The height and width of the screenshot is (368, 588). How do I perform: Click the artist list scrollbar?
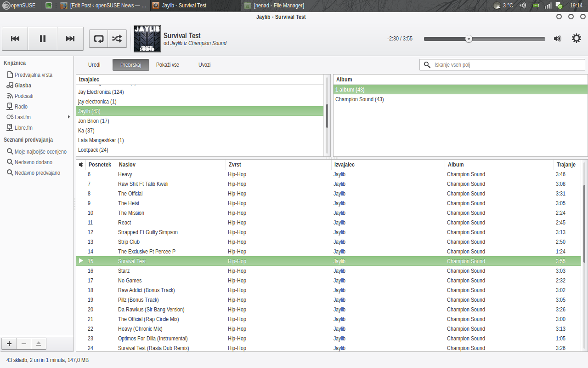coord(328,116)
